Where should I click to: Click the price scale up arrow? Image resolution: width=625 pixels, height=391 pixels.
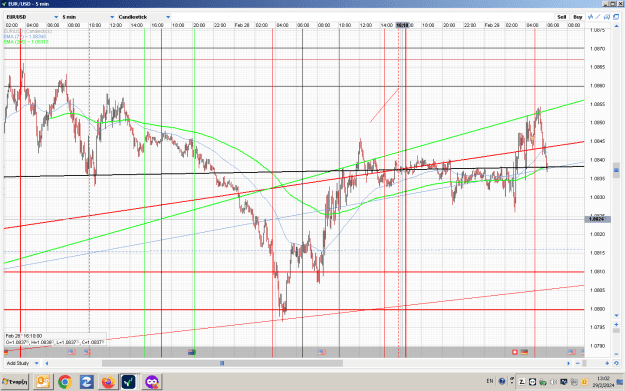pyautogui.click(x=616, y=26)
